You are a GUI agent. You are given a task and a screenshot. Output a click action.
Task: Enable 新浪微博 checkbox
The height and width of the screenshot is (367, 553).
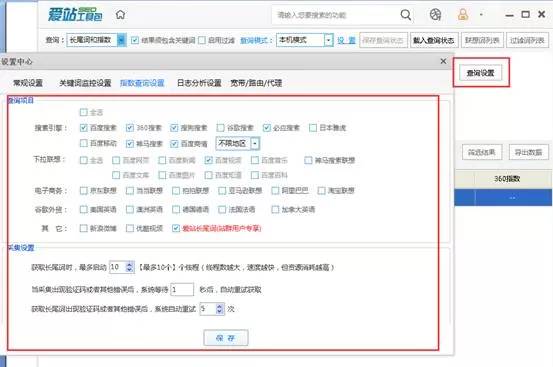(84, 228)
